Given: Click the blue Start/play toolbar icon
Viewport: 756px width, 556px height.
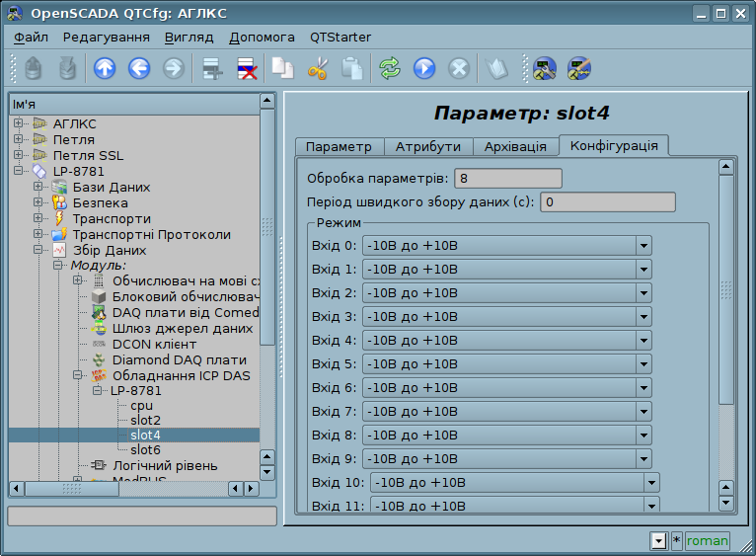Looking at the screenshot, I should coord(424,68).
